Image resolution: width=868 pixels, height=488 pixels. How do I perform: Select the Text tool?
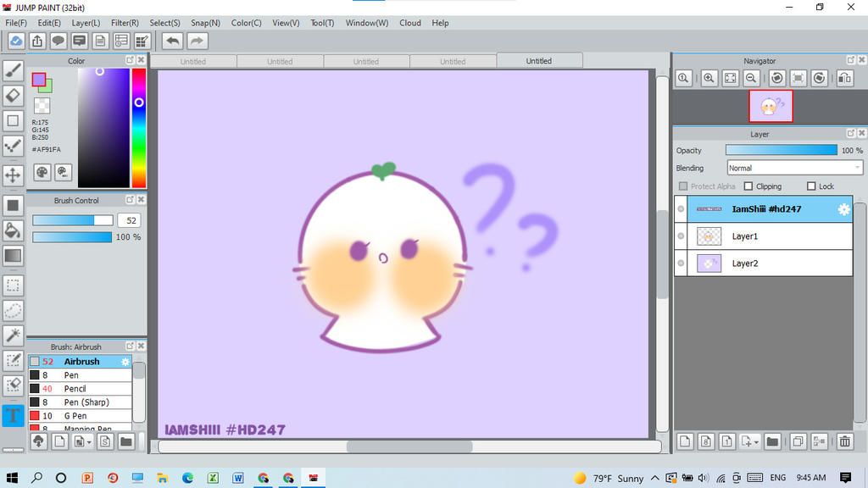(13, 416)
